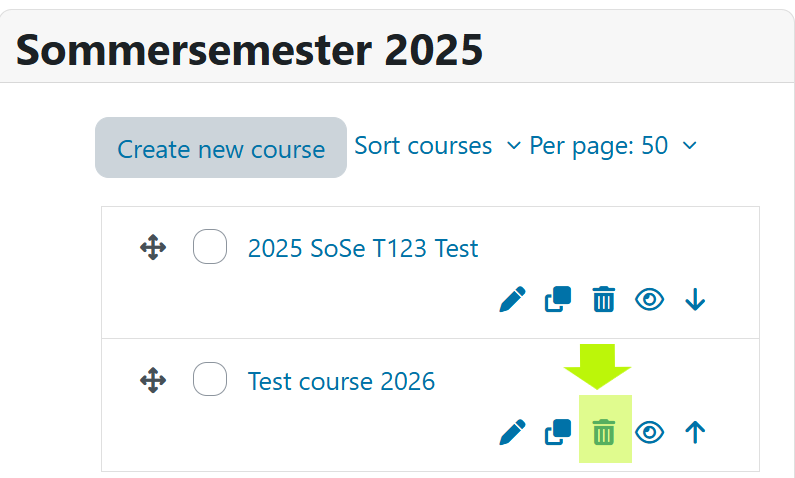
Task: Delete Test course 2026 using the trash icon
Action: pos(604,432)
